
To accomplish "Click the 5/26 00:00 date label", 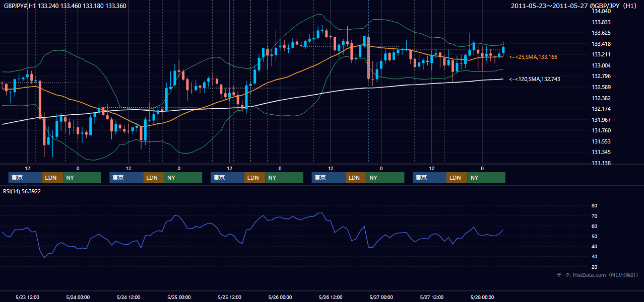I will (x=280, y=297).
